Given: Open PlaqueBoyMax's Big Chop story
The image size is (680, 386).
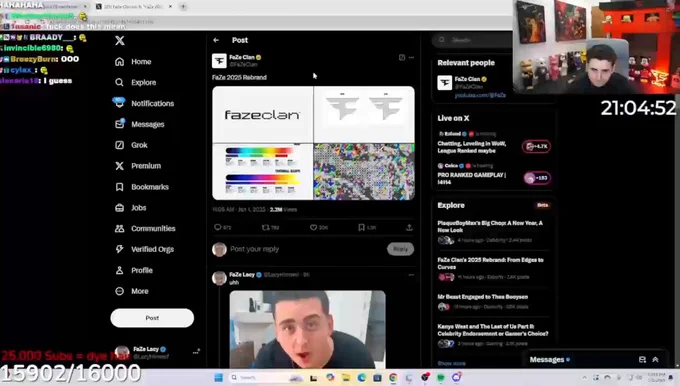Looking at the screenshot, I should 490,226.
